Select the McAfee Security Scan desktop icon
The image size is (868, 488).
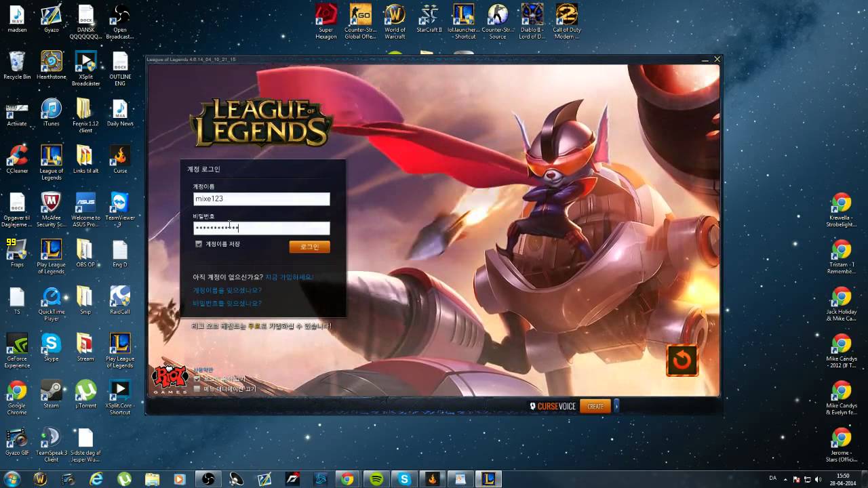(x=52, y=209)
